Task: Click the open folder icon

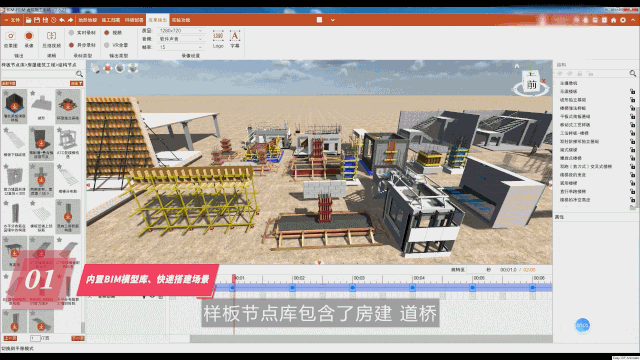Action: click(28, 20)
